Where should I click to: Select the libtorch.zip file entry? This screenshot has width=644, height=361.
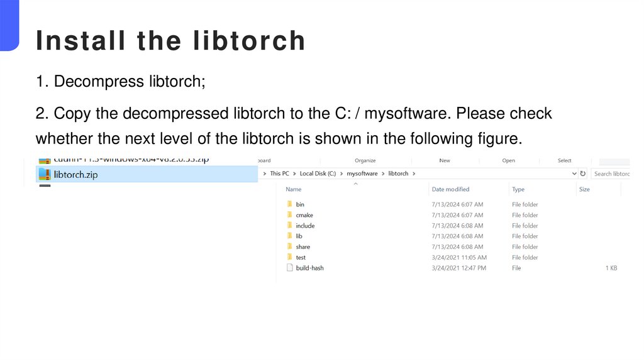click(x=75, y=175)
